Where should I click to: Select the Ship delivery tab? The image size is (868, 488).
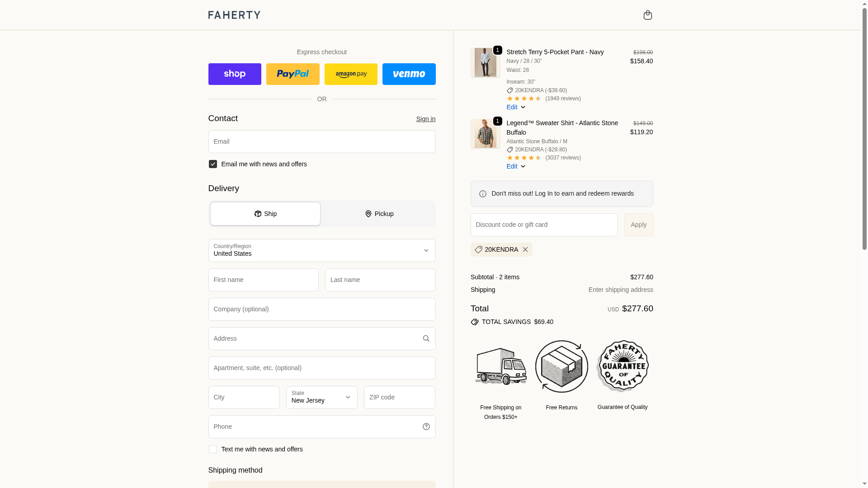[265, 214]
